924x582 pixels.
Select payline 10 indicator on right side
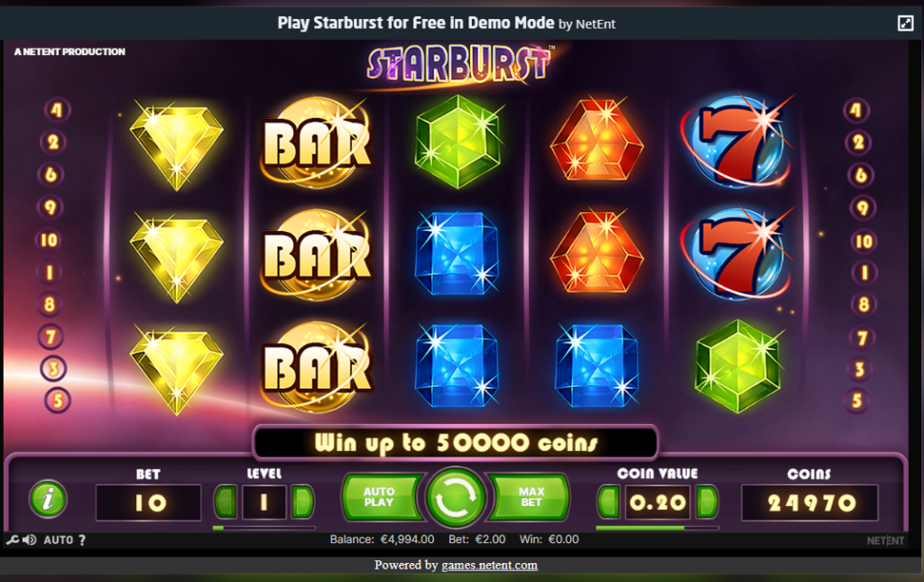coord(864,241)
